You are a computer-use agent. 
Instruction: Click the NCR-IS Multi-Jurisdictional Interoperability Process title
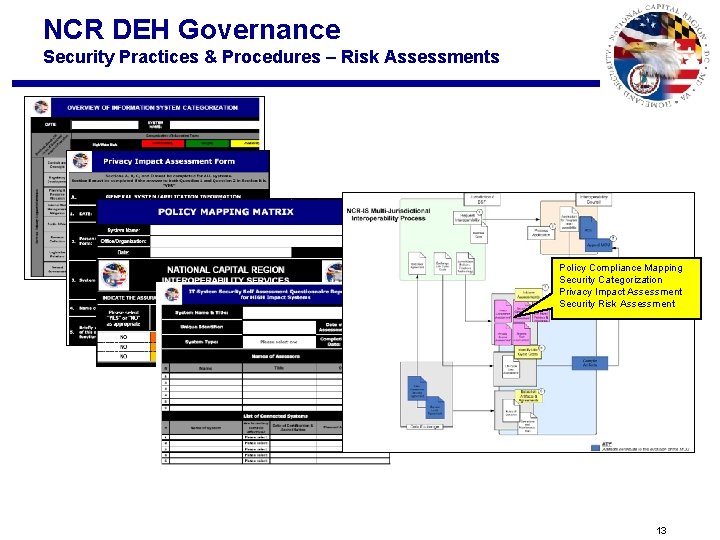pyautogui.click(x=388, y=214)
